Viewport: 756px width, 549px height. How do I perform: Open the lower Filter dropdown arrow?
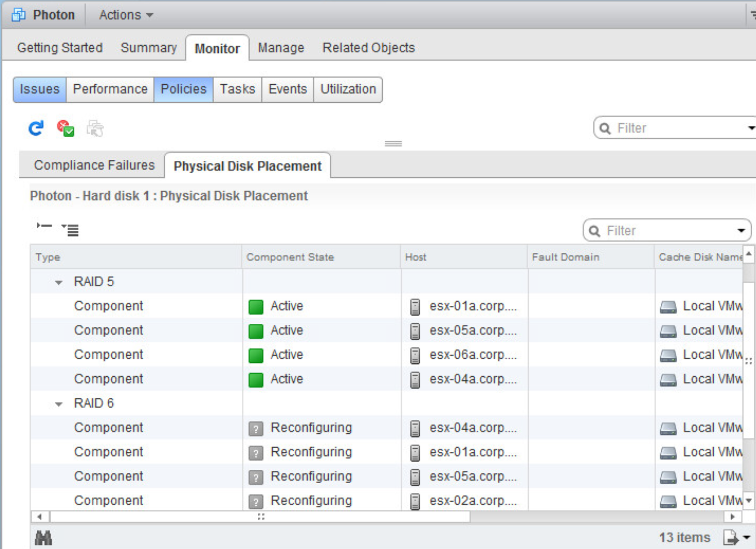[x=741, y=230]
